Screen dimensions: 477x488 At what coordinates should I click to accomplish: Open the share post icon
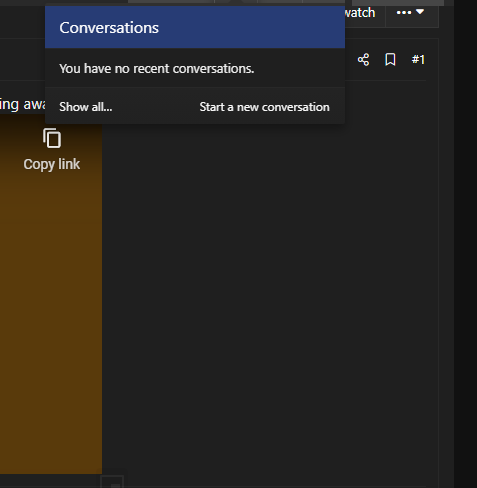coord(363,60)
